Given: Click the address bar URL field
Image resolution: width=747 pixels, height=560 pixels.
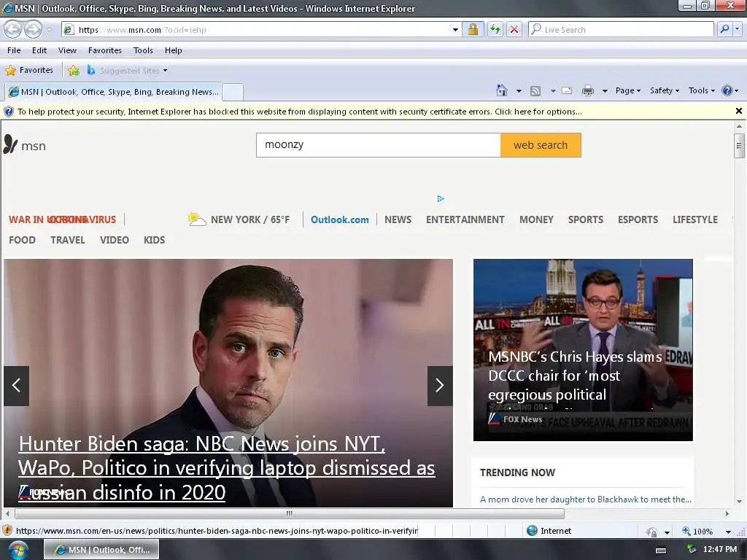Looking at the screenshot, I should coord(258,29).
